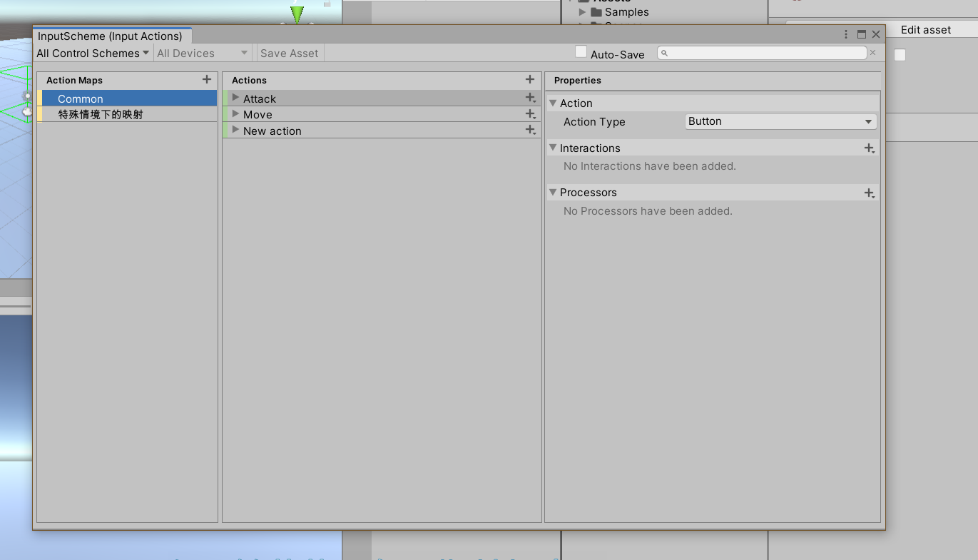Image resolution: width=978 pixels, height=560 pixels.
Task: Add a binding to Move via its plus icon
Action: pyautogui.click(x=530, y=113)
